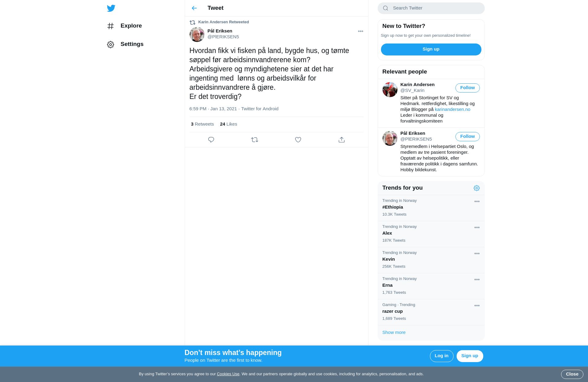Follow Karin Andersen

click(467, 88)
